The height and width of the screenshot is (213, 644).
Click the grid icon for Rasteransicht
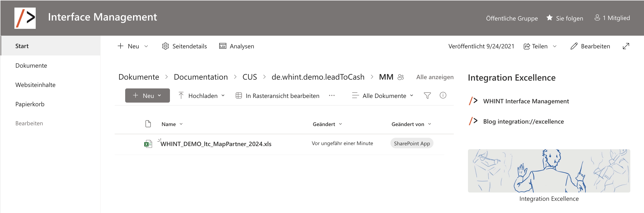(238, 96)
